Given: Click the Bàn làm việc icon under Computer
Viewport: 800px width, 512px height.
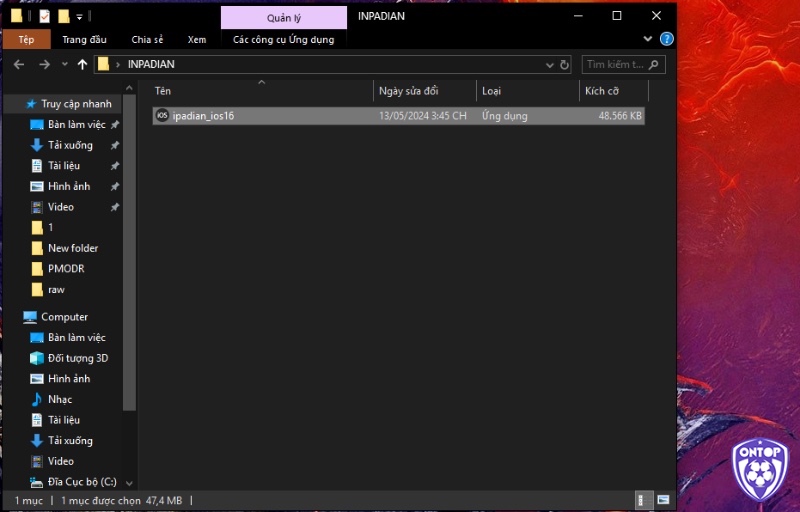Looking at the screenshot, I should tap(37, 338).
